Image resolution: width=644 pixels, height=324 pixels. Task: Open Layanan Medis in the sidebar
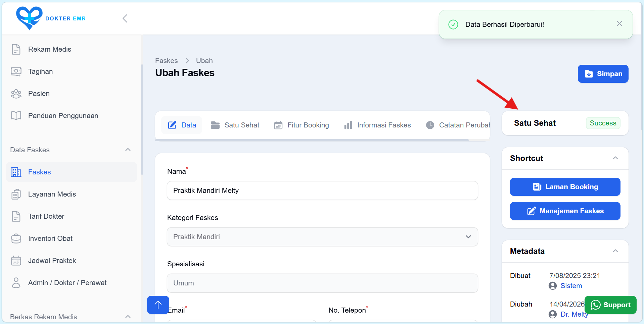pyautogui.click(x=72, y=194)
